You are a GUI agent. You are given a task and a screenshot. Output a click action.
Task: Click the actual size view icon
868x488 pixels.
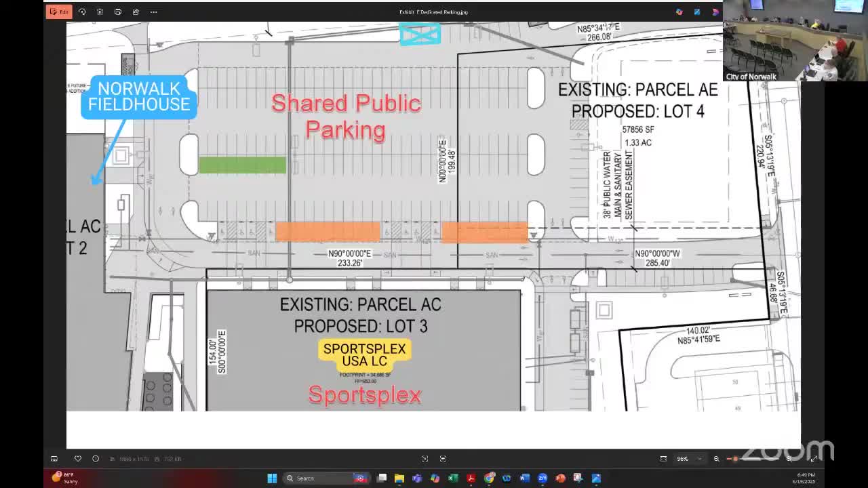click(663, 459)
